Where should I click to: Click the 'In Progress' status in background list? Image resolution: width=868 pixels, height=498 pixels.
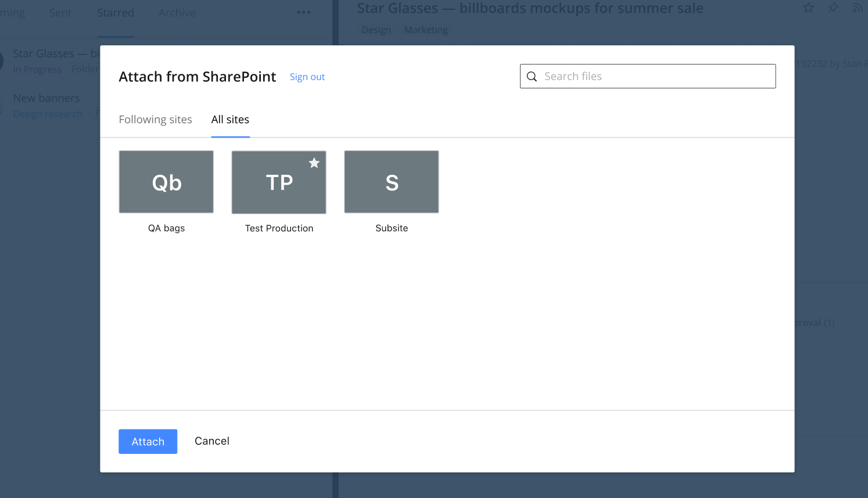click(37, 70)
